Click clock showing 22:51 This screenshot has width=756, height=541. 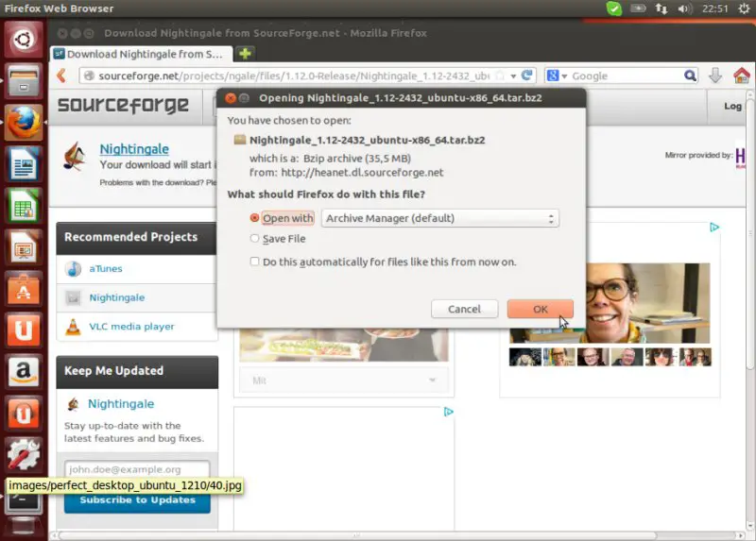pos(715,8)
